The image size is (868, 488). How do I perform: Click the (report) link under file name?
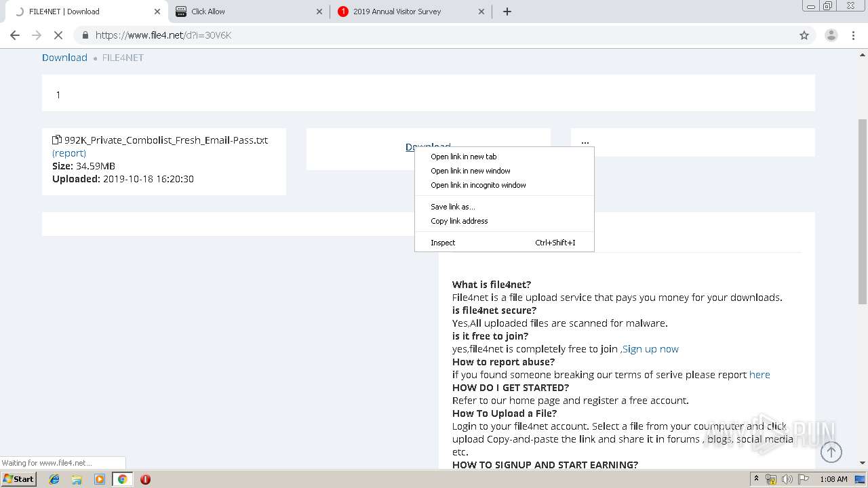pos(69,153)
